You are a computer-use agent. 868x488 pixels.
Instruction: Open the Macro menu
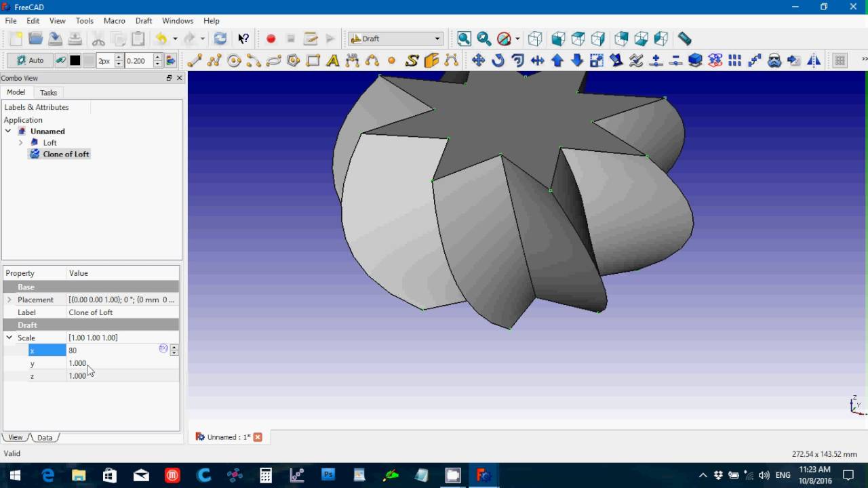[114, 21]
